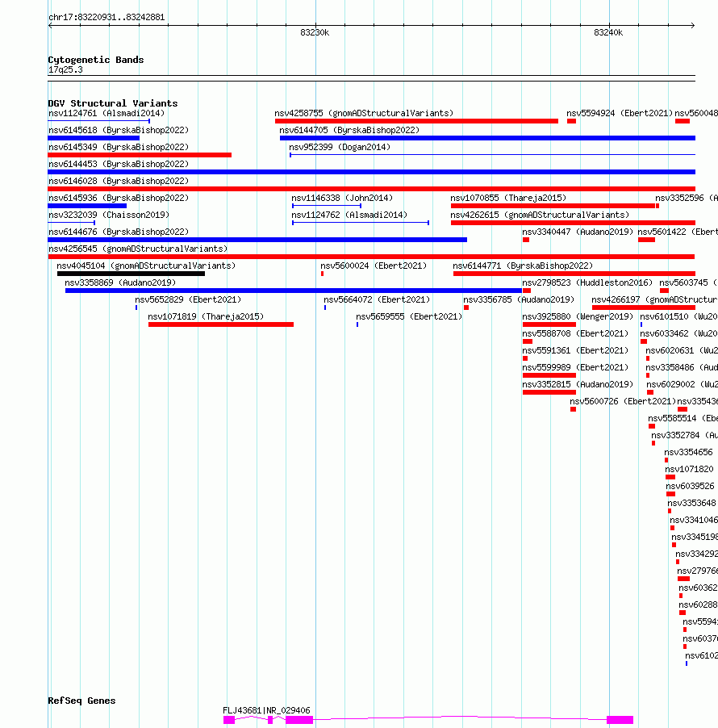
Task: Click the nsv5600726 (Ebert2021) label
Action: (x=623, y=401)
